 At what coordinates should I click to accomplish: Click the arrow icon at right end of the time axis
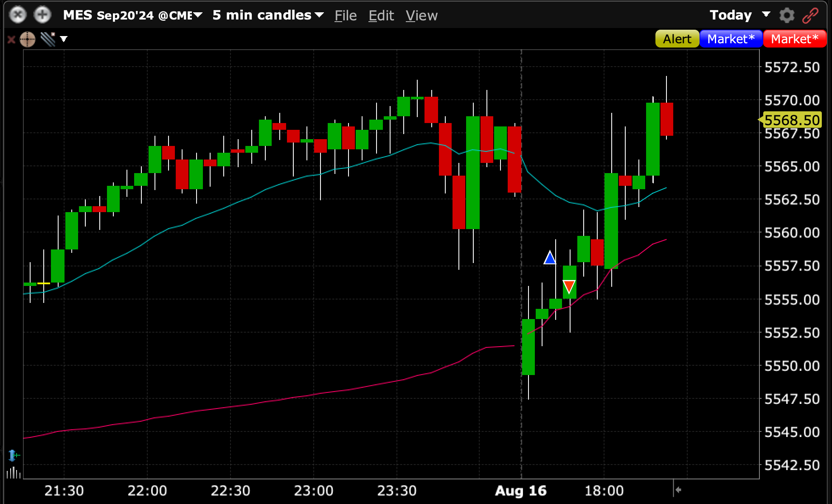pos(678,490)
